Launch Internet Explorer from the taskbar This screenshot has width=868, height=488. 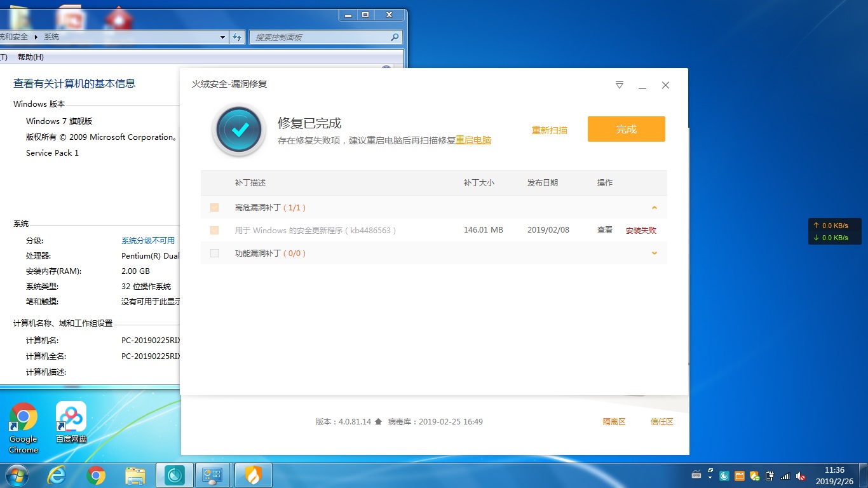click(57, 475)
